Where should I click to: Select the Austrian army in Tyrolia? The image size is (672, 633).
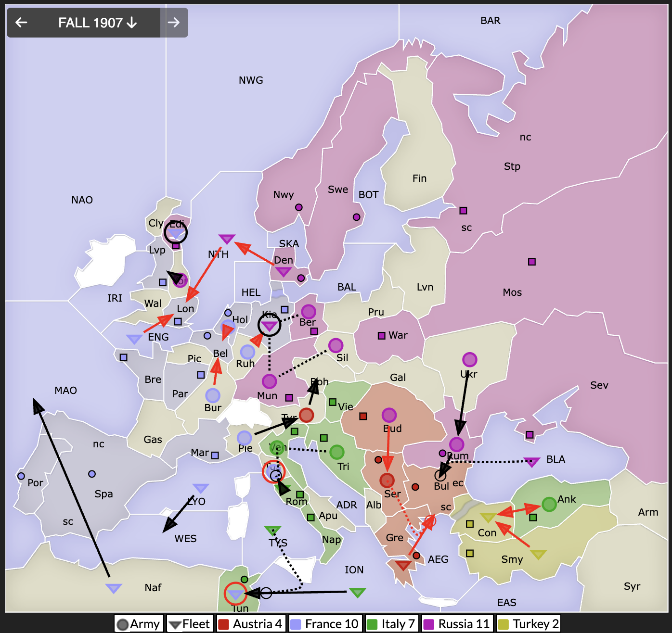(x=307, y=415)
